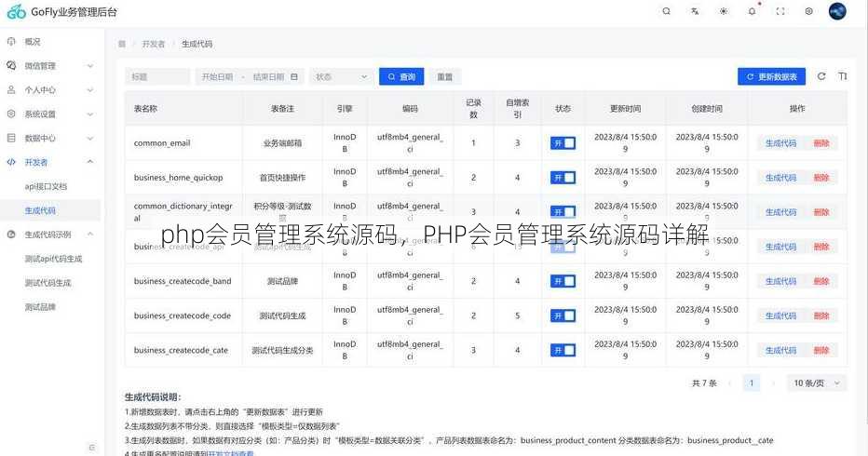
Task: Click the 更新时间 column header
Action: pyautogui.click(x=626, y=109)
